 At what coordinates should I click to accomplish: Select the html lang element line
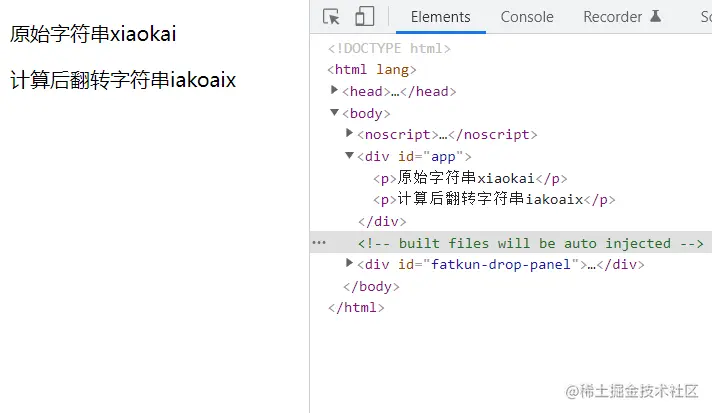pos(372,70)
